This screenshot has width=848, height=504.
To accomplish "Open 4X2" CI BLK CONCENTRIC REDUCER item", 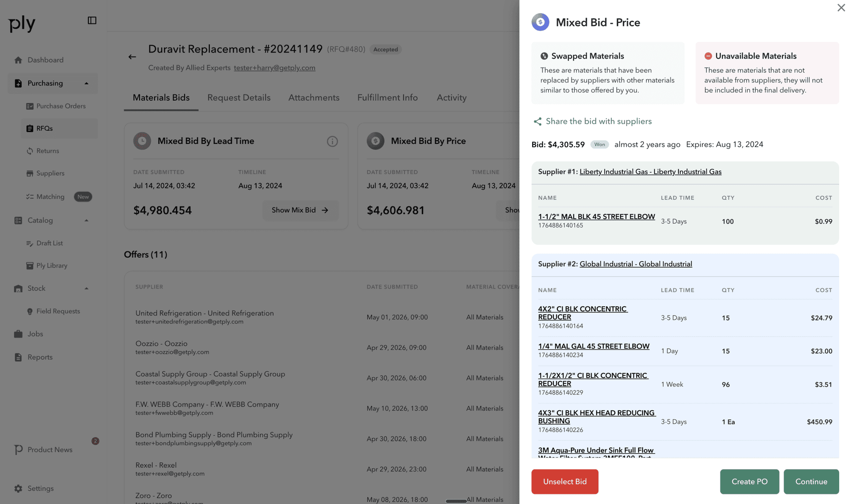I will [x=583, y=313].
